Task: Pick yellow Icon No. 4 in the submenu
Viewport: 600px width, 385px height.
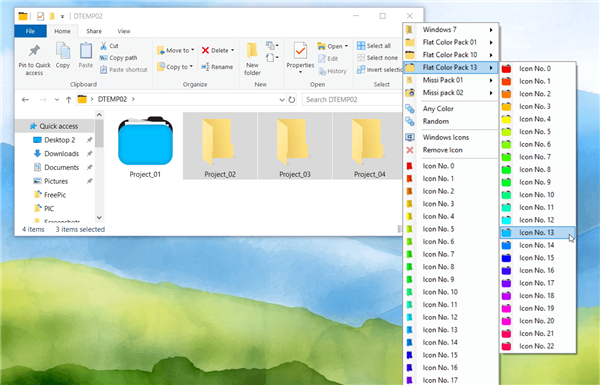Action: tap(538, 119)
